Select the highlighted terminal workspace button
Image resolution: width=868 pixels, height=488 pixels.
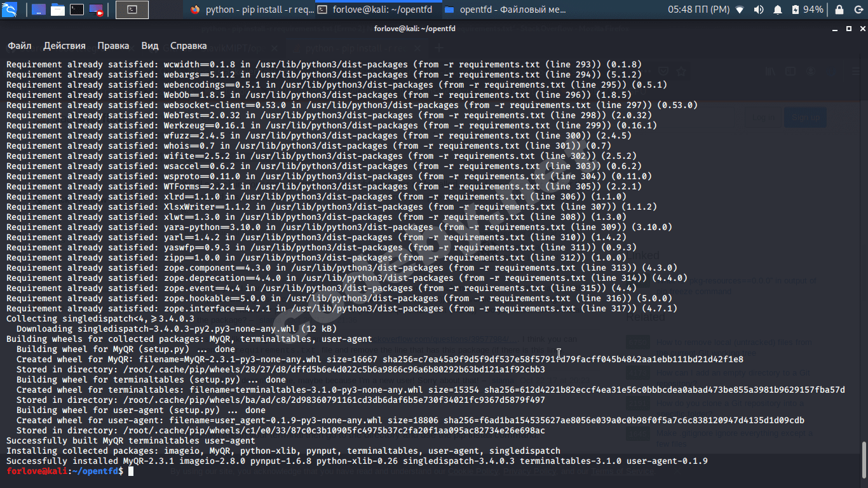pos(132,10)
